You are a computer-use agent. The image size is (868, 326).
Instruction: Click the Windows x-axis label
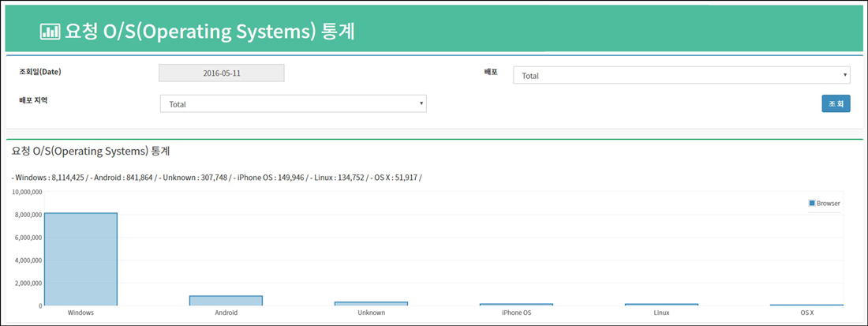coord(80,313)
